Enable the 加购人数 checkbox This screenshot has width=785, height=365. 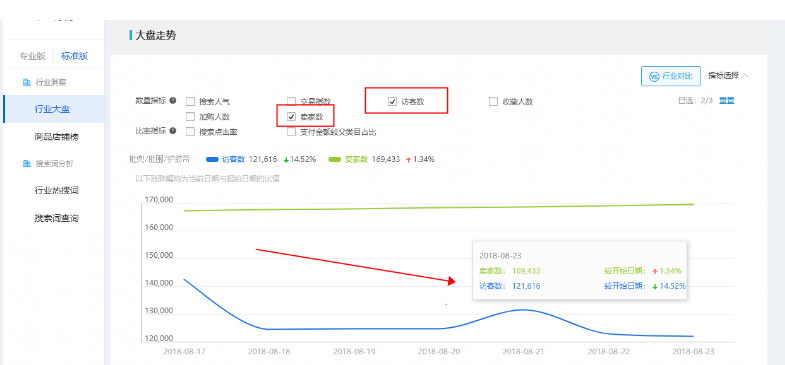pos(190,117)
